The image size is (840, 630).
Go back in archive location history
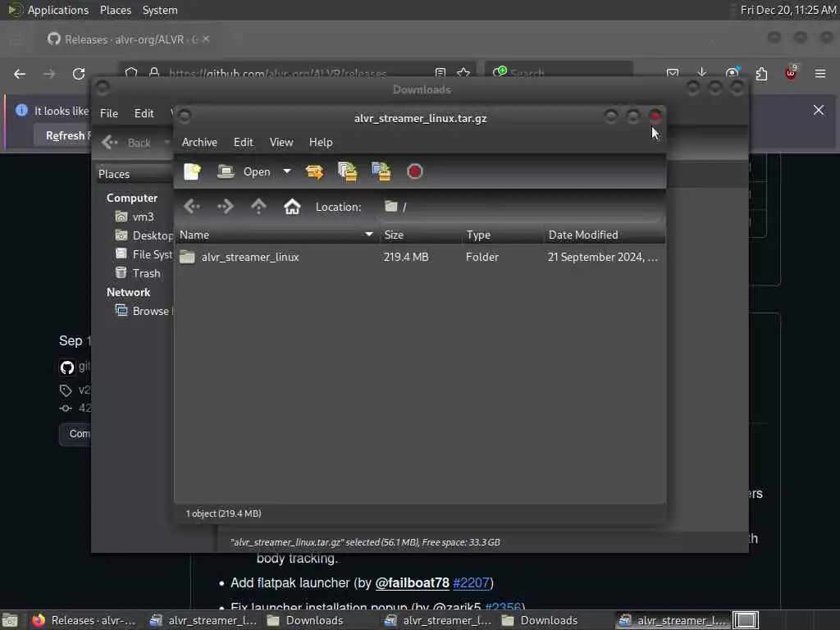coord(192,206)
